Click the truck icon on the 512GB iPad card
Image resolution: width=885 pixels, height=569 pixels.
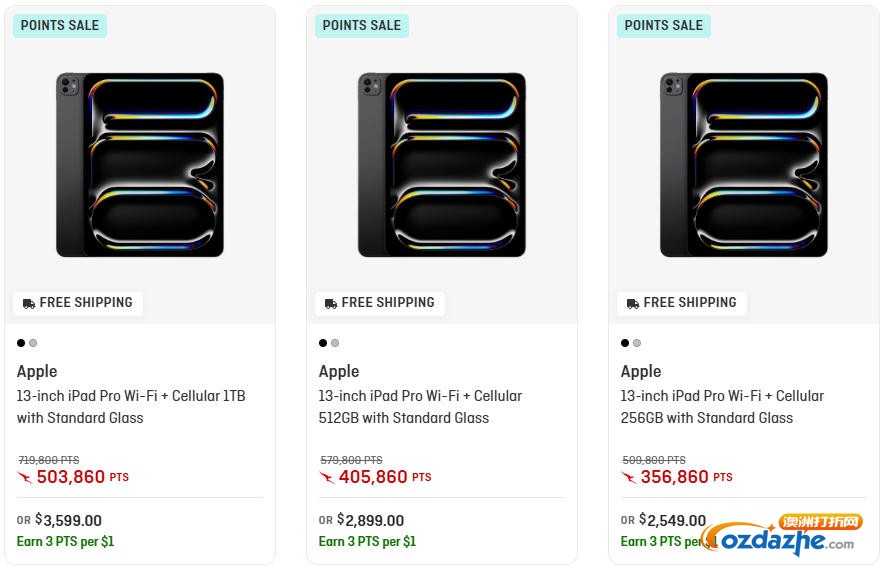point(331,303)
